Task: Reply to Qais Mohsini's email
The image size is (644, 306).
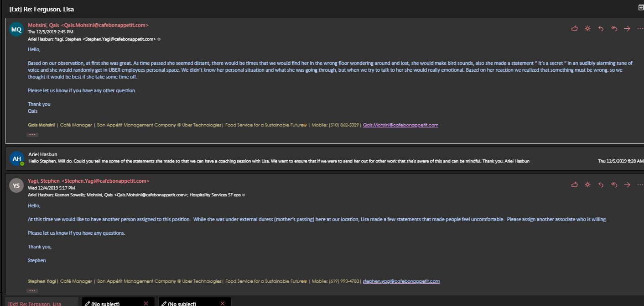Action: point(601,28)
